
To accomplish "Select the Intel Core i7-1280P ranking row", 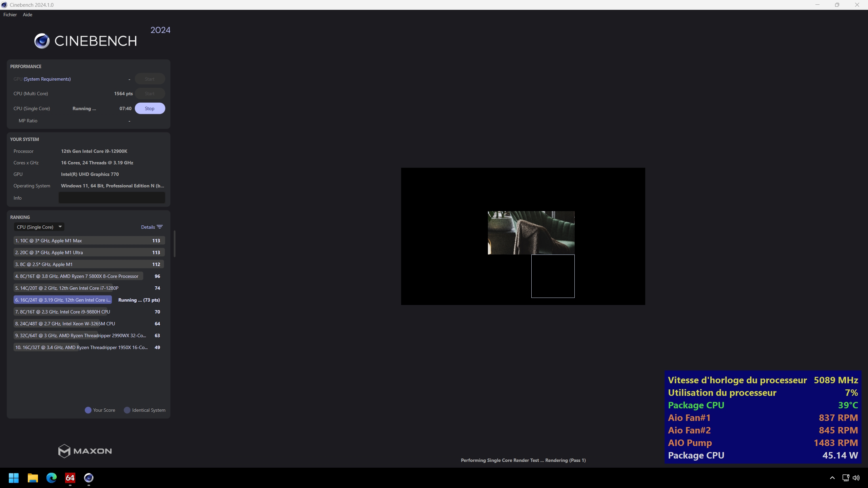I will (x=89, y=288).
